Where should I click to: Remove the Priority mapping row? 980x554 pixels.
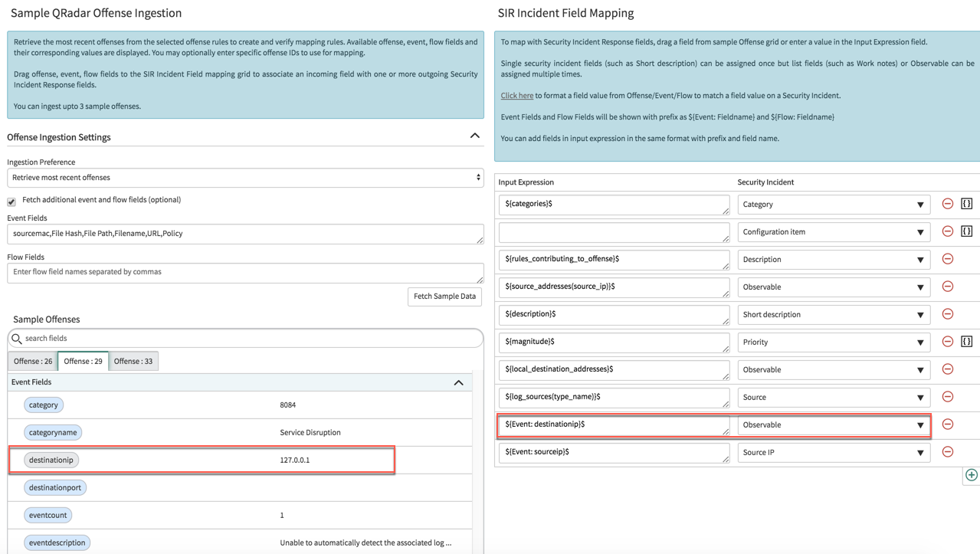click(948, 342)
